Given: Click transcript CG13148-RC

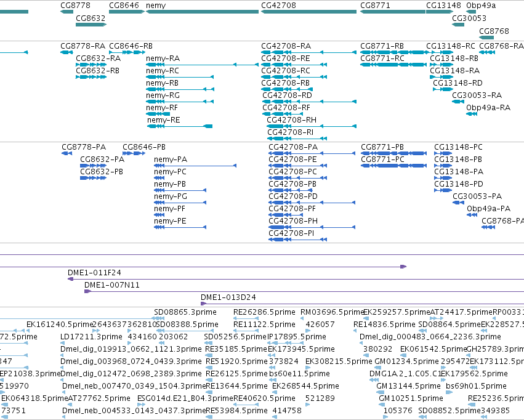Looking at the screenshot, I should 440,52.
